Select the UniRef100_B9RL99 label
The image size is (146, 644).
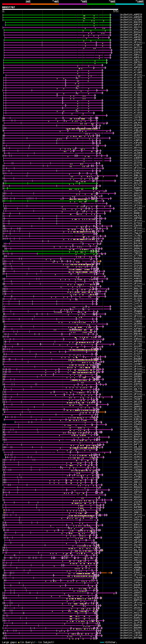131,175
